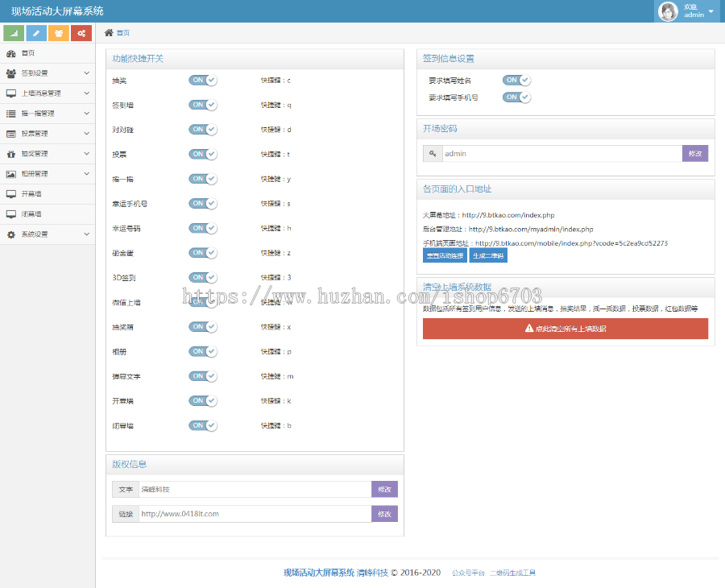725x588 pixels.
Task: Toggle the 要求填写手机号 switch
Action: tap(516, 97)
